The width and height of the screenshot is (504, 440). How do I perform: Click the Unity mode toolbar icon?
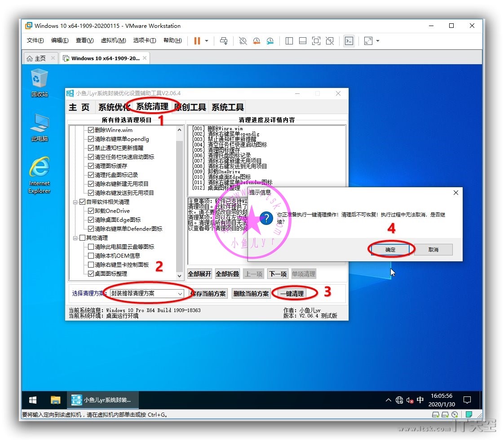[x=329, y=41]
